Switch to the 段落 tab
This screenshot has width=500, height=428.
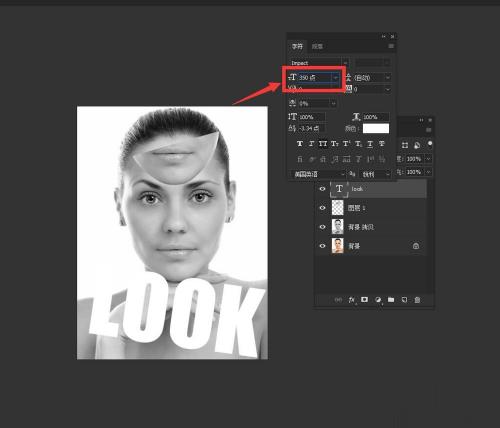317,46
